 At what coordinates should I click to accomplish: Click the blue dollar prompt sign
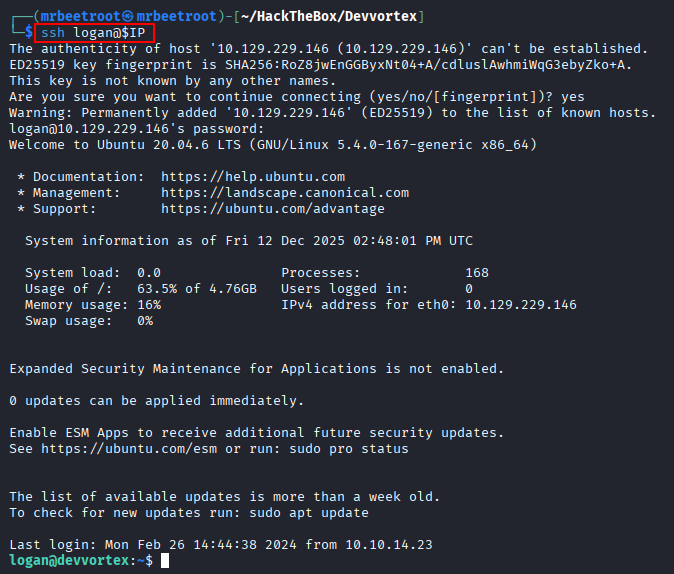pyautogui.click(x=28, y=32)
